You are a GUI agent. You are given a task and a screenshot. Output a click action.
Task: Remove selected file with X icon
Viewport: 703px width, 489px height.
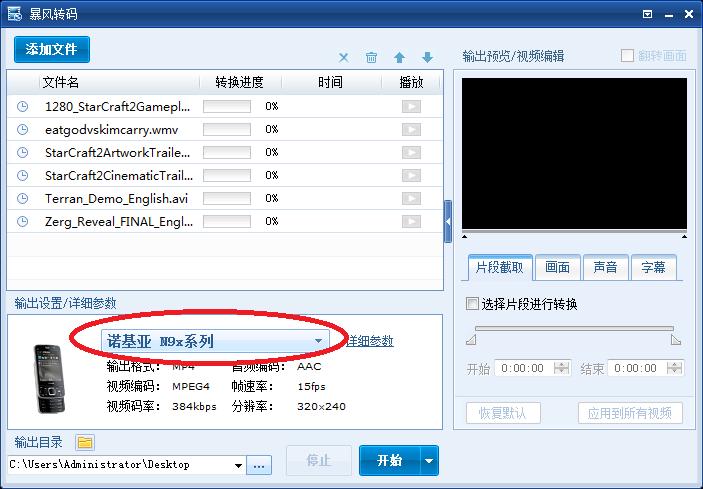pyautogui.click(x=343, y=57)
